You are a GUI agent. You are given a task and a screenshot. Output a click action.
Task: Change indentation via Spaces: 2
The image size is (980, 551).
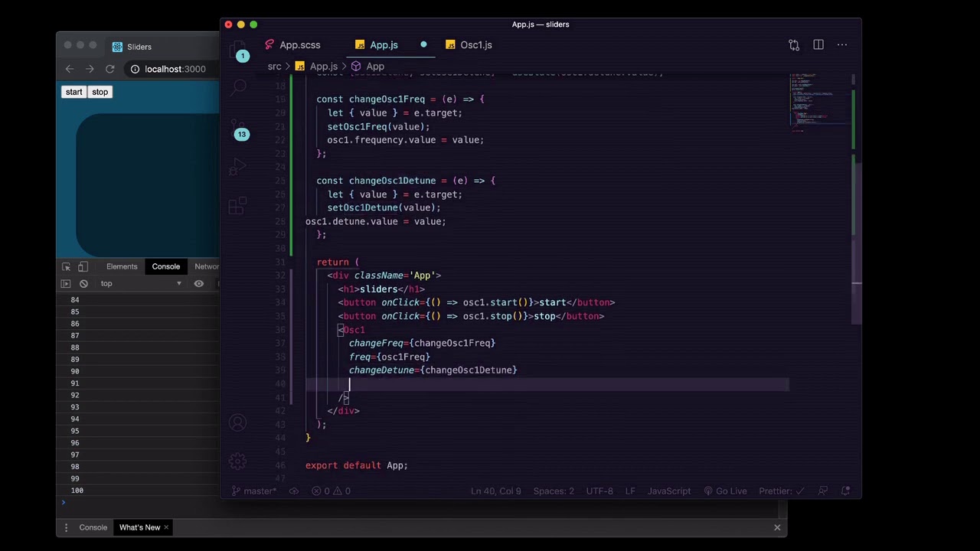coord(554,491)
